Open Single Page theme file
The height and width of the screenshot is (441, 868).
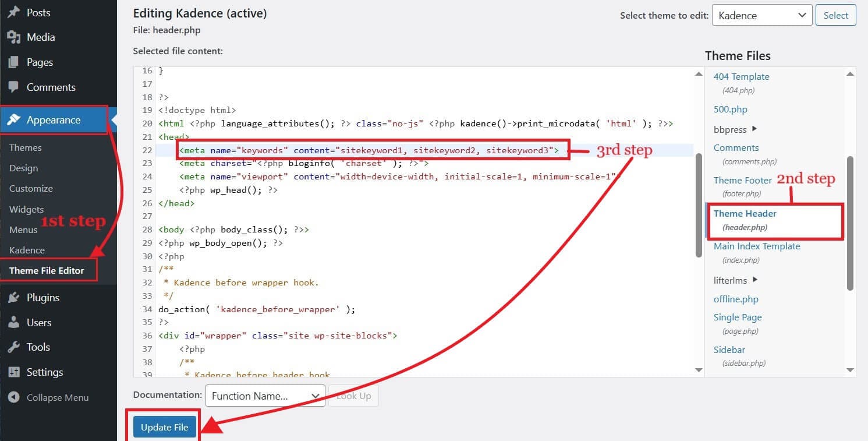tap(738, 317)
